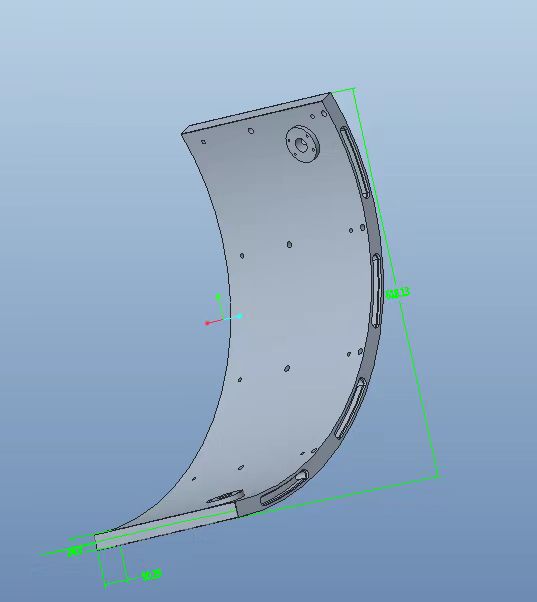Pick the red X-axis arrow tip
This screenshot has height=602, width=537.
coord(207,323)
